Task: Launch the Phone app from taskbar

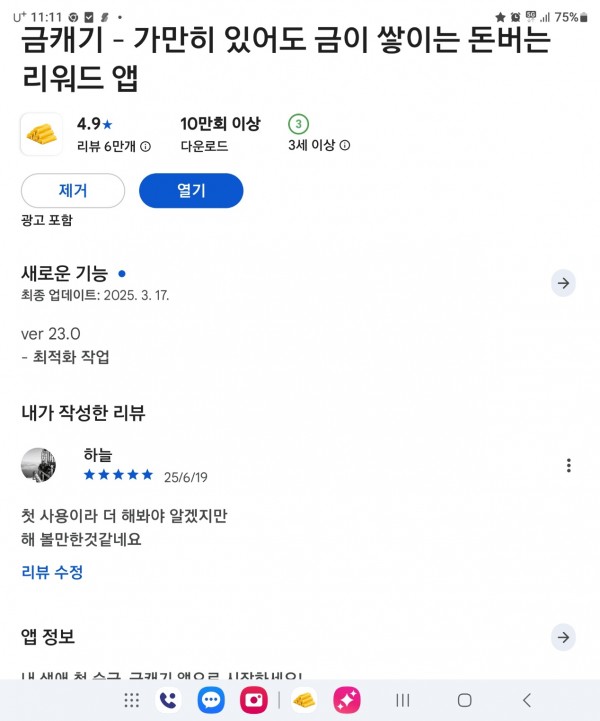Action: coord(168,700)
